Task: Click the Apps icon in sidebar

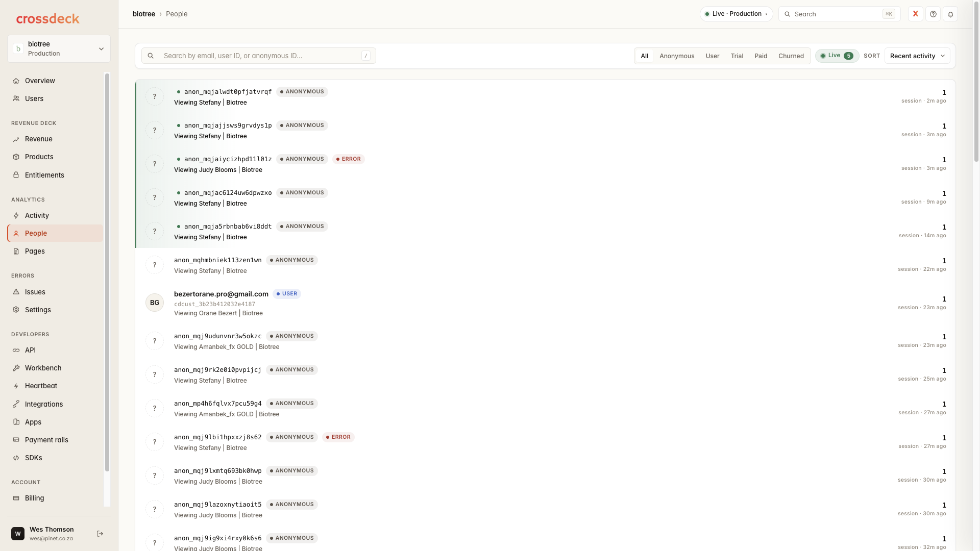Action: [x=16, y=422]
